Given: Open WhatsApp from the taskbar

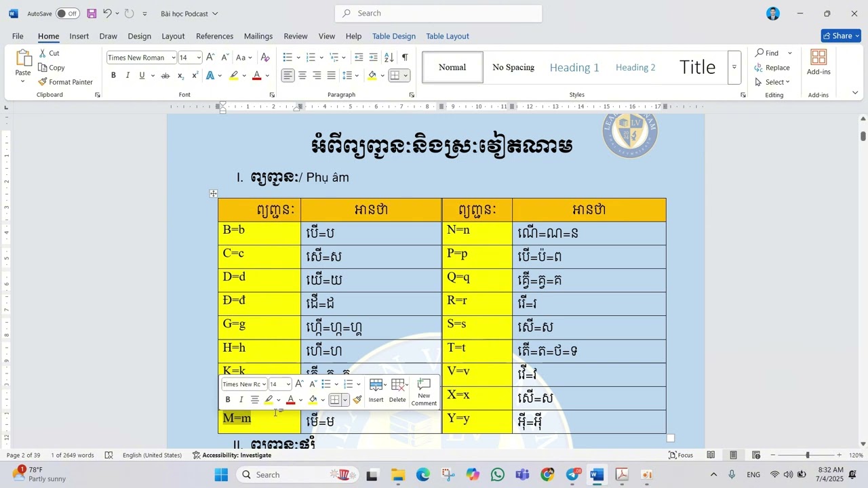Looking at the screenshot, I should pos(497,474).
